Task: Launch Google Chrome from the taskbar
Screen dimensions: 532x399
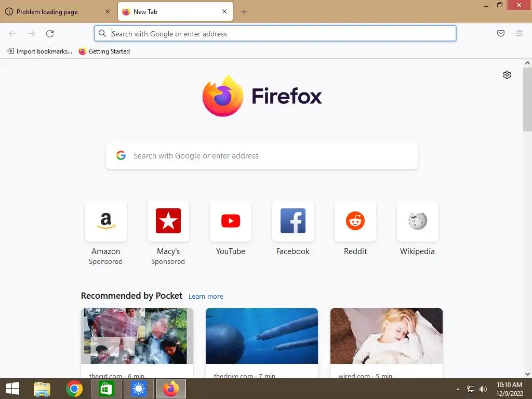Action: point(74,389)
